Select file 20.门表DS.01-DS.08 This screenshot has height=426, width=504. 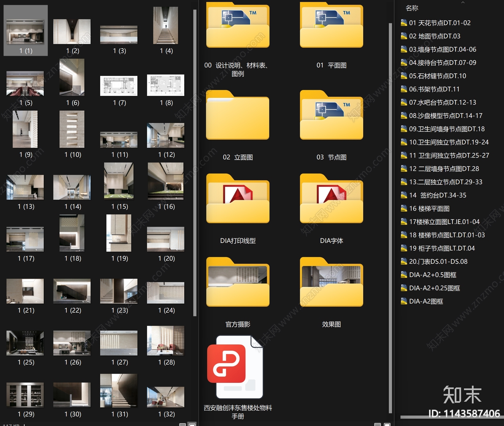click(434, 262)
